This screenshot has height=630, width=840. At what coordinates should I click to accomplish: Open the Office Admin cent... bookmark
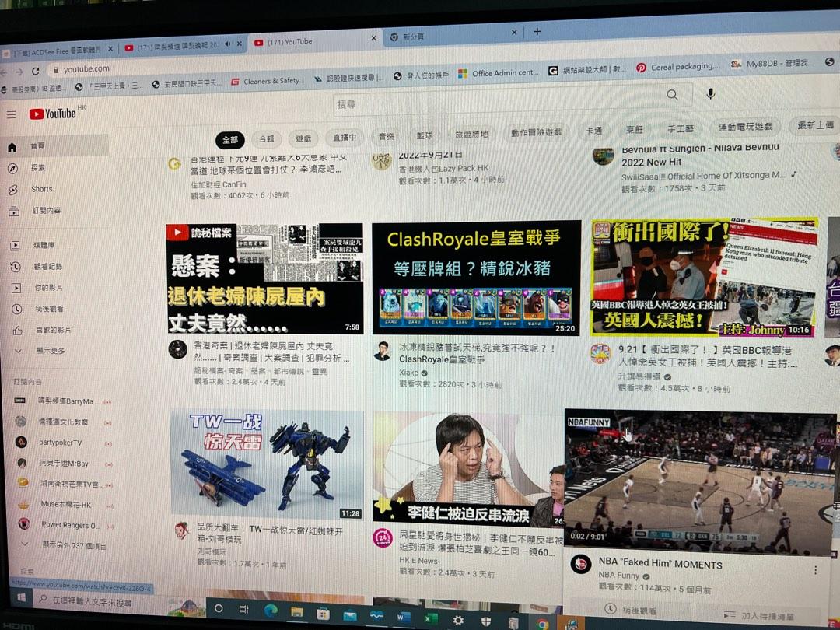(x=499, y=73)
